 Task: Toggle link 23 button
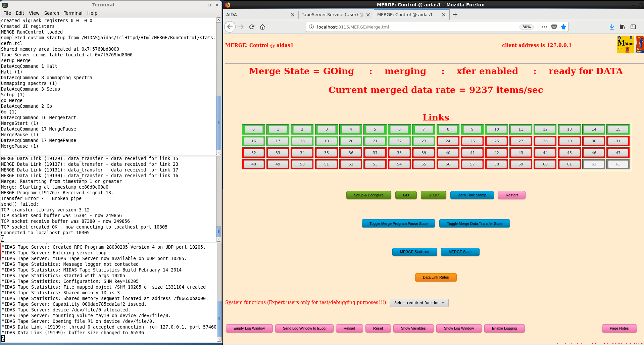(424, 141)
